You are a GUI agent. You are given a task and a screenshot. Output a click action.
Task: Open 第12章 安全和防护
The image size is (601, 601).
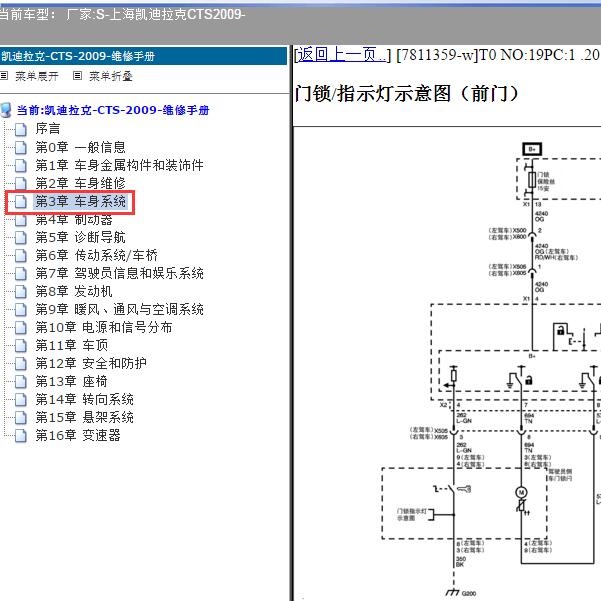pyautogui.click(x=91, y=363)
